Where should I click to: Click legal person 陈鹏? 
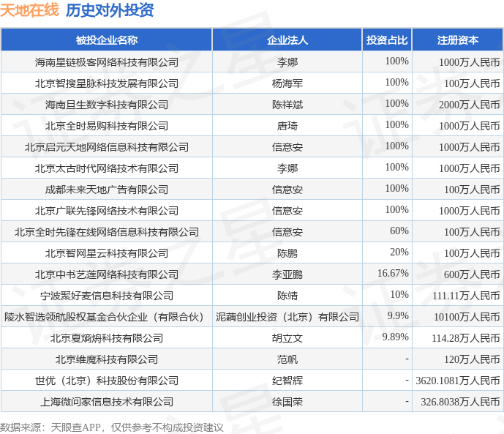coord(287,253)
